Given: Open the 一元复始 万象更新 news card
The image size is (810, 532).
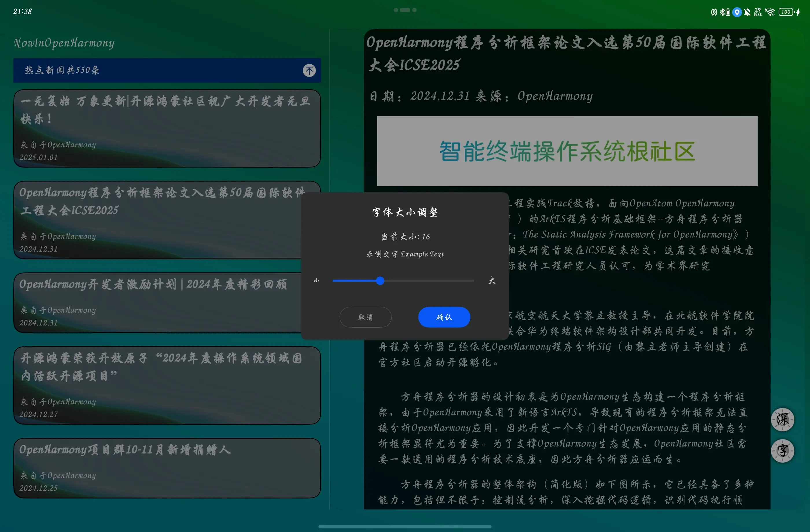Looking at the screenshot, I should click(x=167, y=128).
